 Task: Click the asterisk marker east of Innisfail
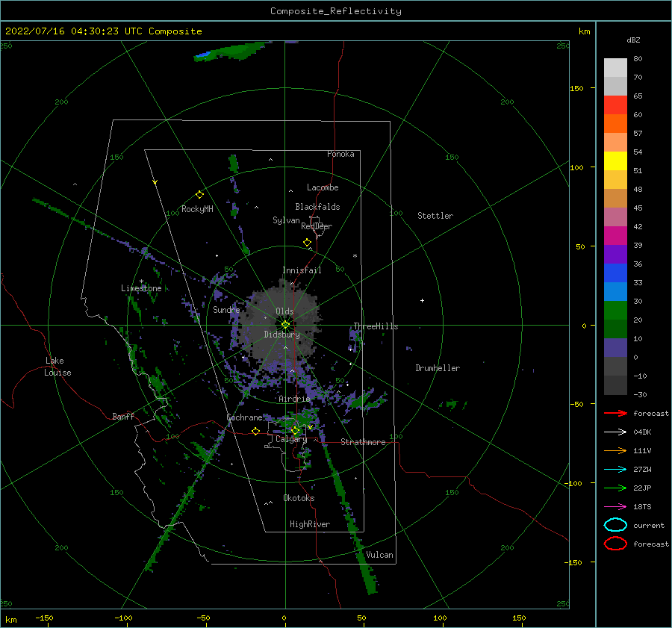(355, 256)
